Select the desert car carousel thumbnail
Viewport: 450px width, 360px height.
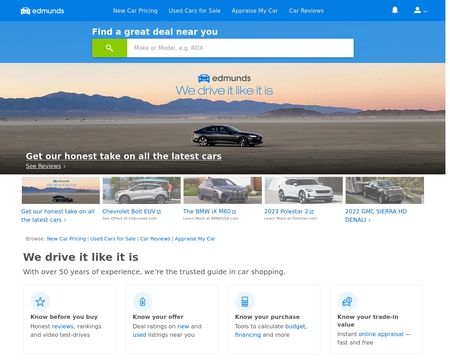(61, 190)
